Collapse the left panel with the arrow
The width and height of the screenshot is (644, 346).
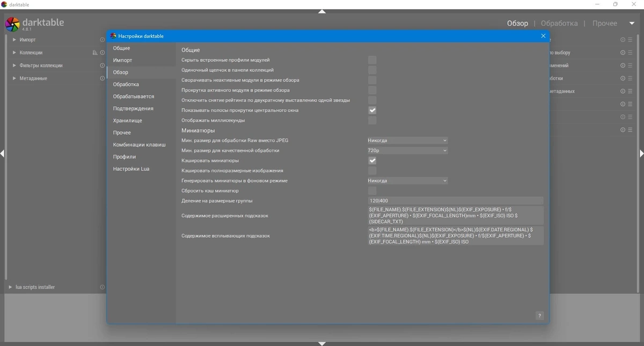[x=2, y=153]
